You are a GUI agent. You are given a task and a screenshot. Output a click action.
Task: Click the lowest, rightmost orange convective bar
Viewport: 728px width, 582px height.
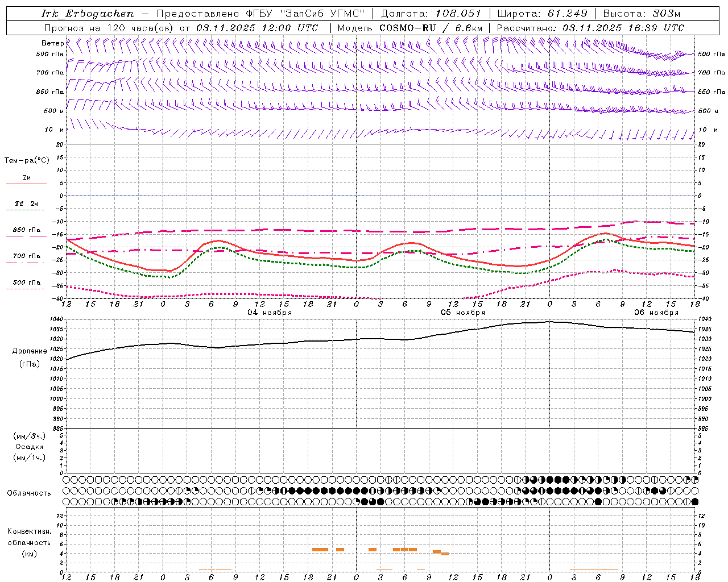click(x=445, y=554)
